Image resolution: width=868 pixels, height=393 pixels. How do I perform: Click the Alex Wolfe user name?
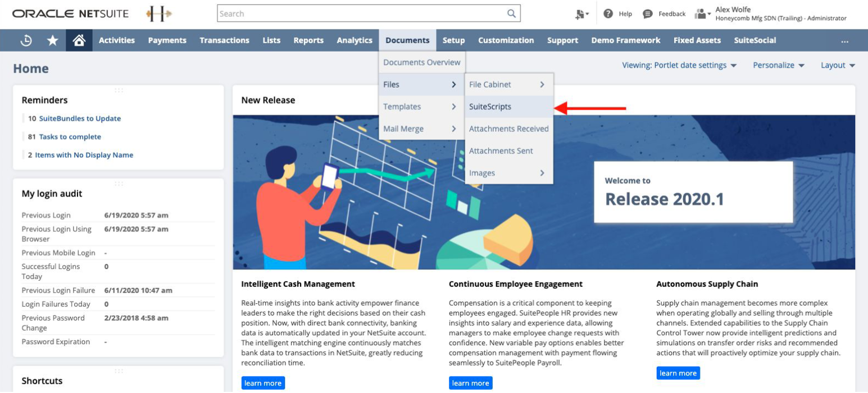point(733,10)
